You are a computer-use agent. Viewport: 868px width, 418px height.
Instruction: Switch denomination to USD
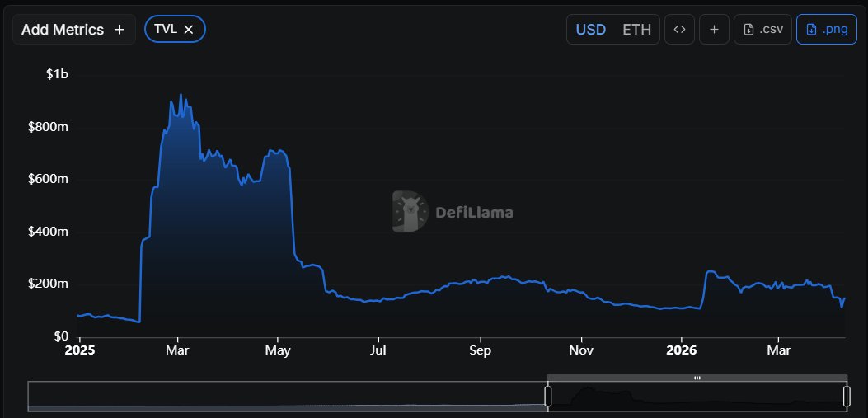tap(590, 30)
